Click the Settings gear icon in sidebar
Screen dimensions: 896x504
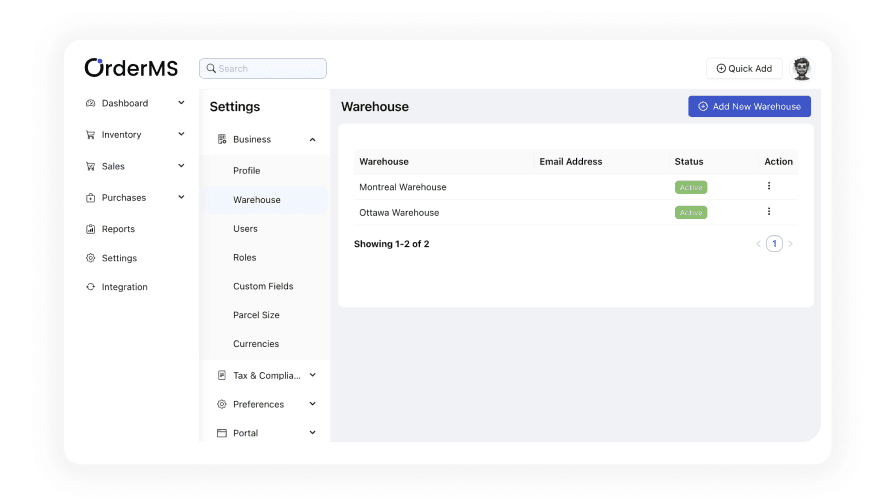91,258
